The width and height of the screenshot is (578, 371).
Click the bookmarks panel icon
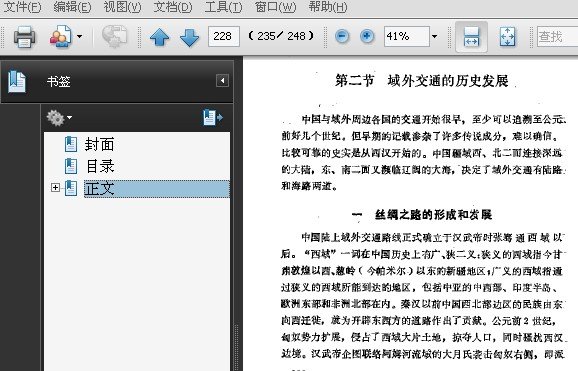click(x=17, y=81)
